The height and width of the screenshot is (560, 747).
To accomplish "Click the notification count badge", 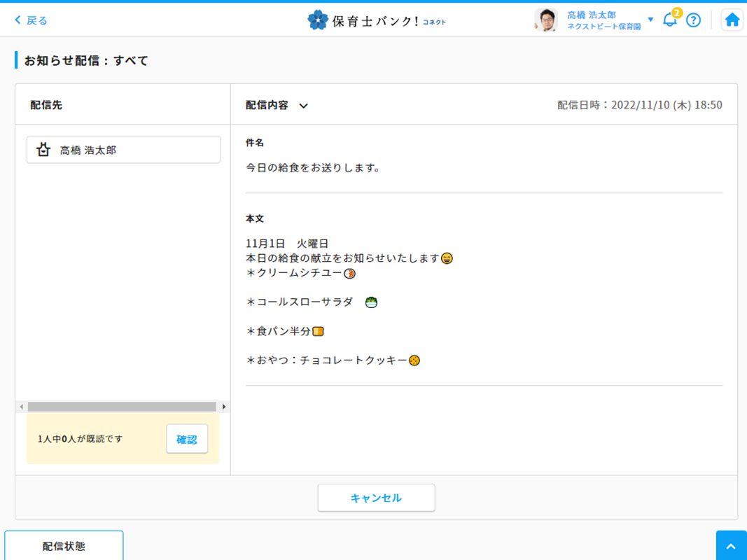I will [677, 13].
